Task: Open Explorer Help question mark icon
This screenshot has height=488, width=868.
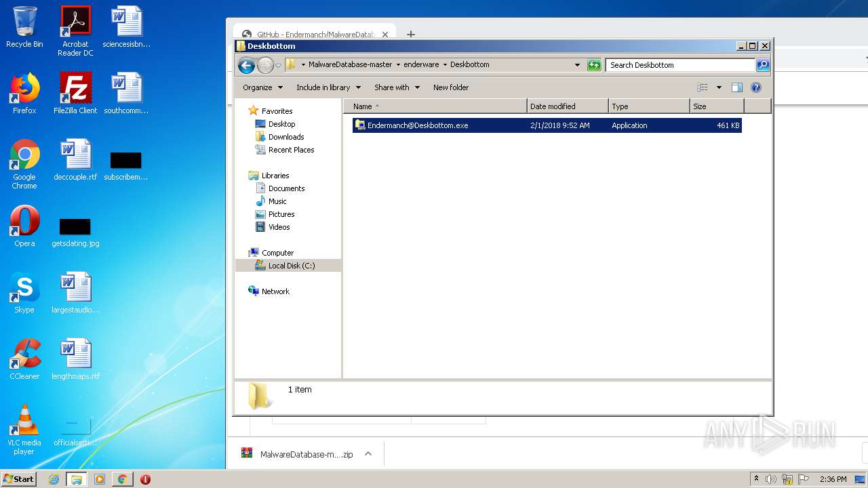Action: (x=756, y=87)
